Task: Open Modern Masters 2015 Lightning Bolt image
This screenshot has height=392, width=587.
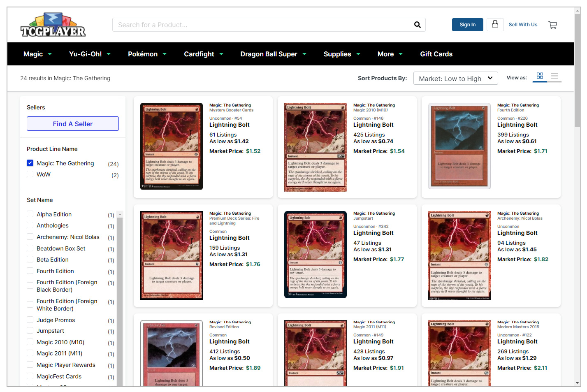Action: [x=459, y=353]
